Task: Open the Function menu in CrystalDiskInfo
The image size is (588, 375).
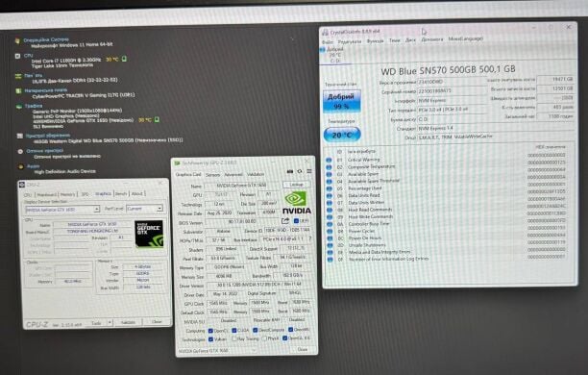Action: tap(375, 41)
